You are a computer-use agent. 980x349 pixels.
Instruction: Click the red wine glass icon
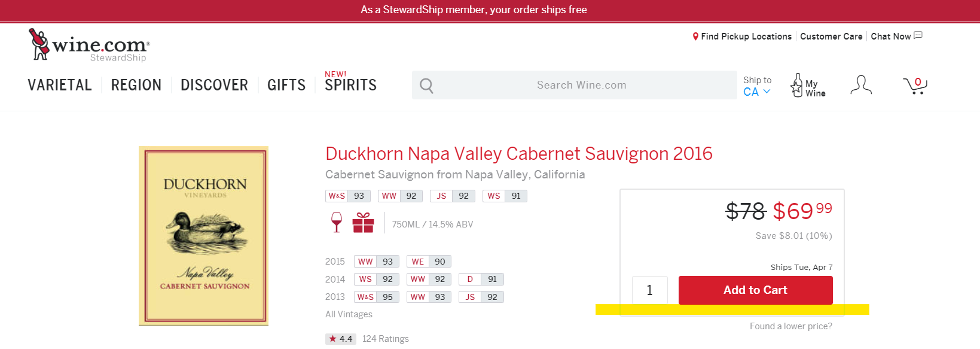(337, 222)
